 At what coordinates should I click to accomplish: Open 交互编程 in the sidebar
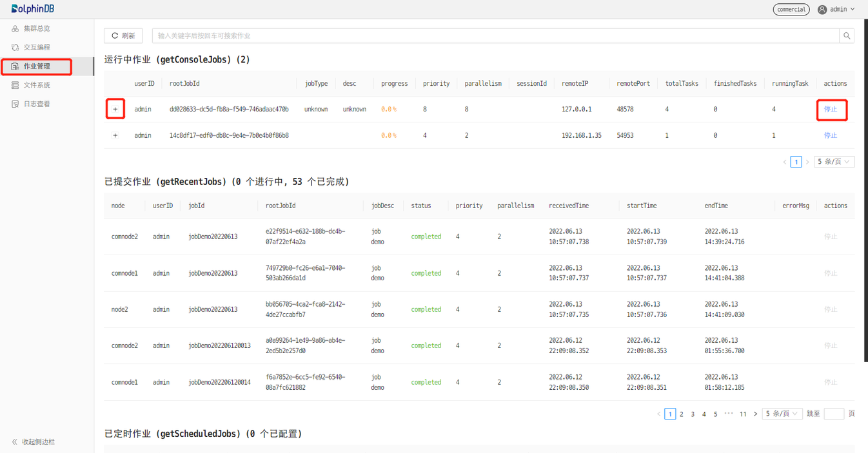[x=37, y=47]
